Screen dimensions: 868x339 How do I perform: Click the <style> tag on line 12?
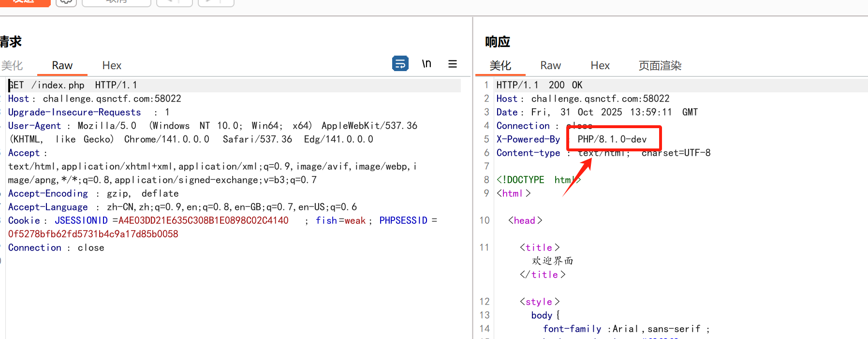point(540,302)
